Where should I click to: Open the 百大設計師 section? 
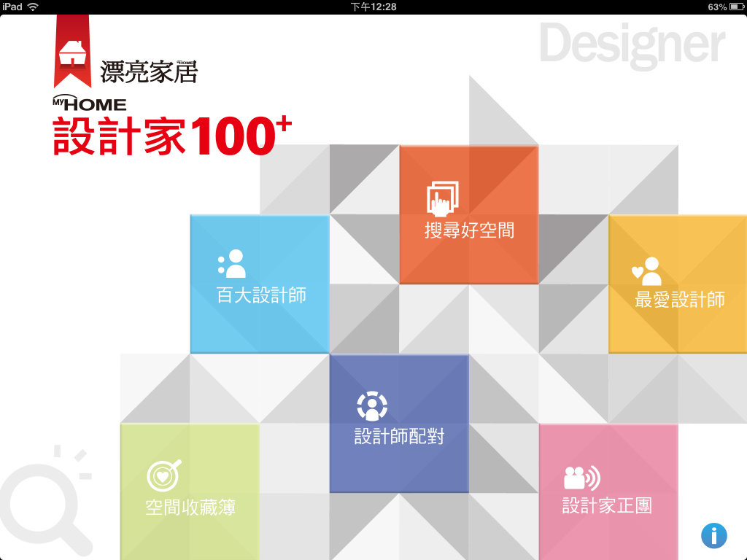259,284
